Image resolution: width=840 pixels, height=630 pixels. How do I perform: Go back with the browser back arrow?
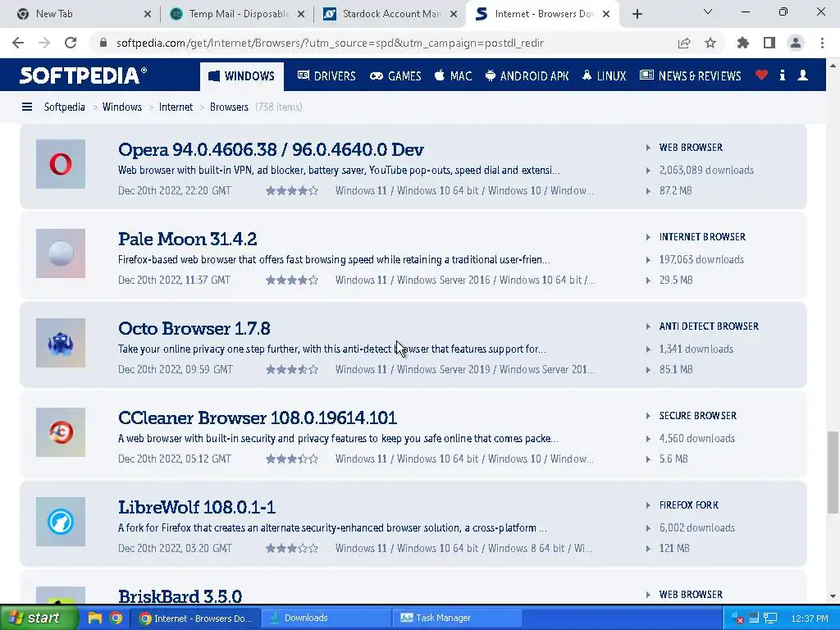click(x=18, y=43)
